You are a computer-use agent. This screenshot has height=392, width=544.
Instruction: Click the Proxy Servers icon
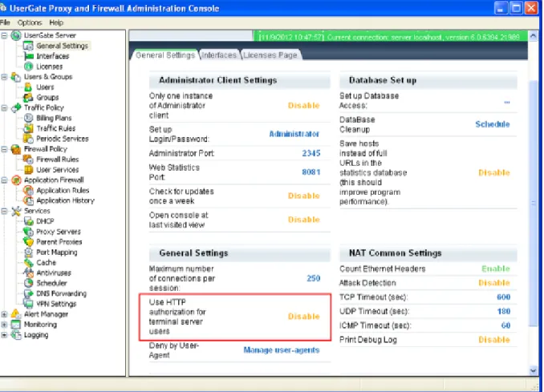(x=28, y=232)
